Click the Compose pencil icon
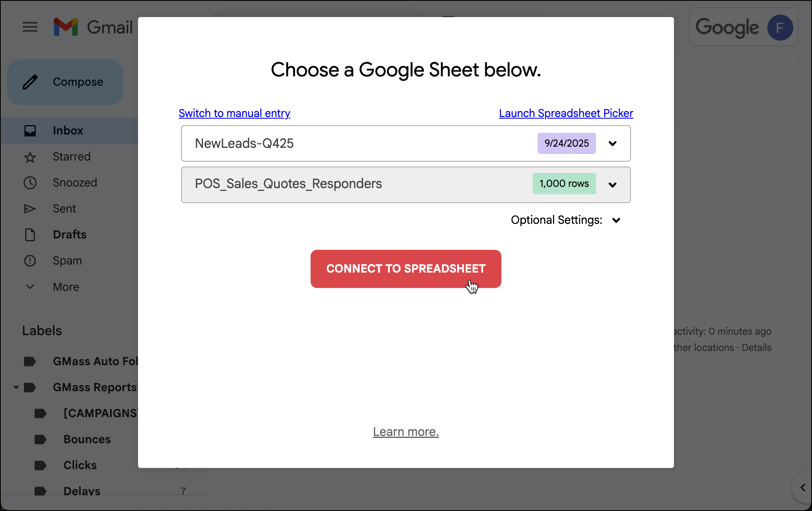 (30, 82)
